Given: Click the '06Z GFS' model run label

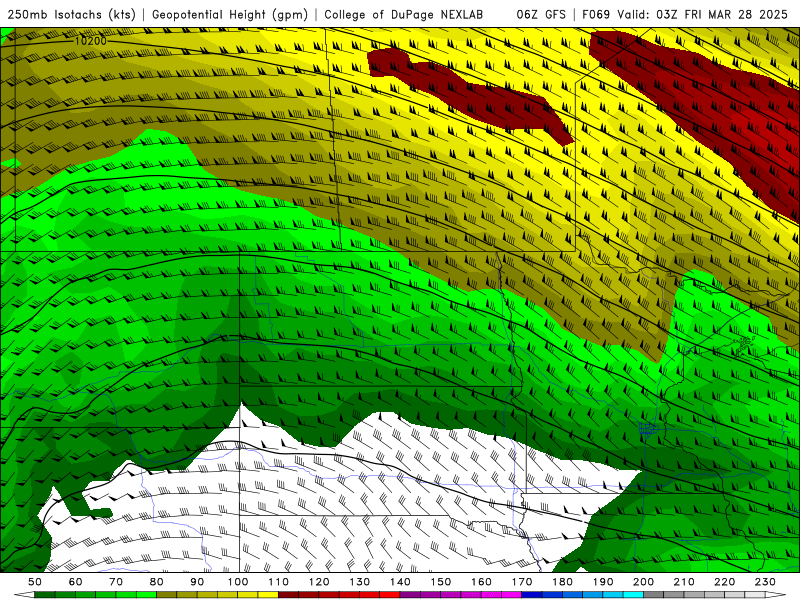Looking at the screenshot, I should tap(541, 14).
